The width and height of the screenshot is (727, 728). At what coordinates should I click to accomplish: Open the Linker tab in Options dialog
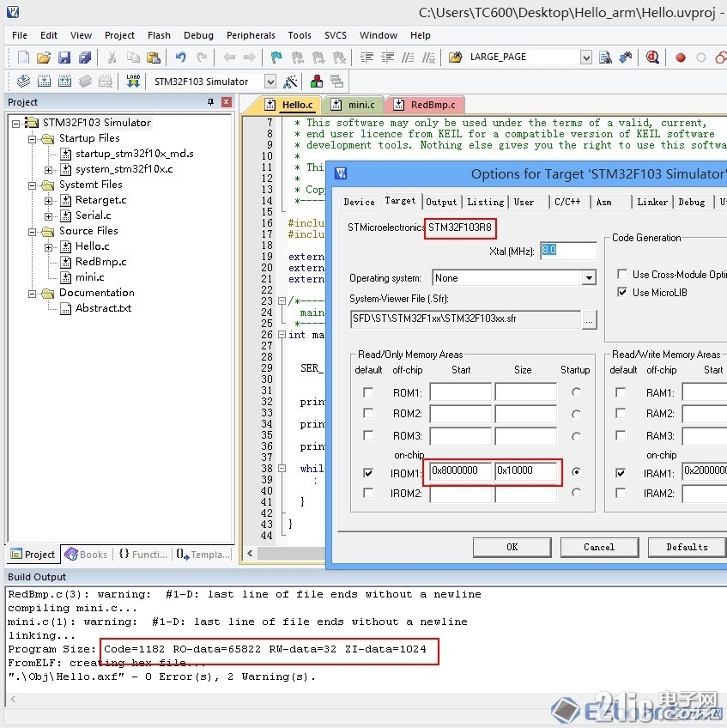tap(651, 202)
